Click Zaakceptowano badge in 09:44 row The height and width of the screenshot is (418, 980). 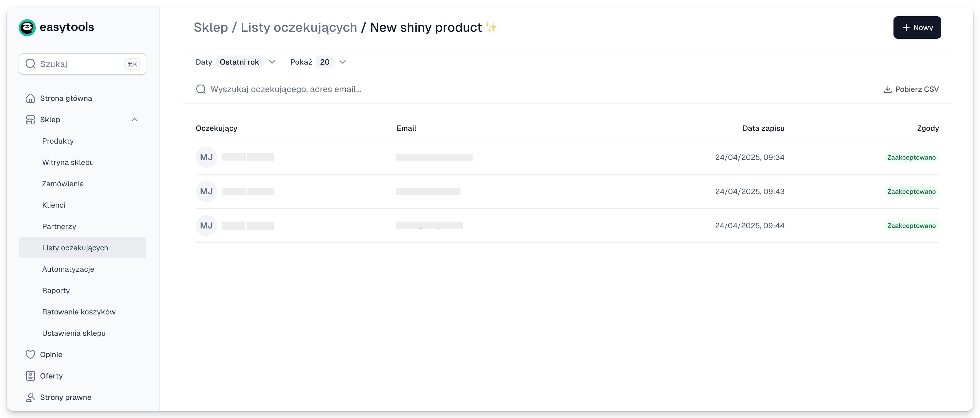pyautogui.click(x=911, y=226)
